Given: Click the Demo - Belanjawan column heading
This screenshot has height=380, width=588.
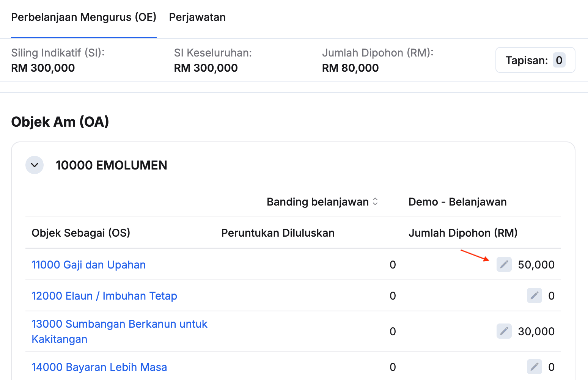Looking at the screenshot, I should coord(457,202).
